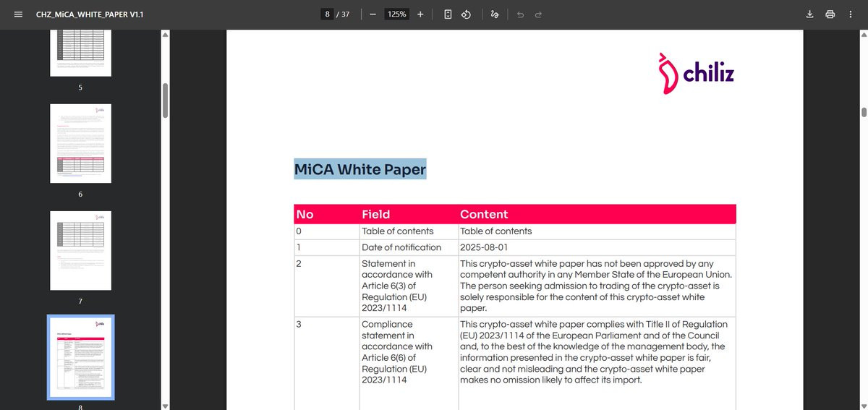
Task: Open page 7 thumbnail
Action: [x=80, y=250]
